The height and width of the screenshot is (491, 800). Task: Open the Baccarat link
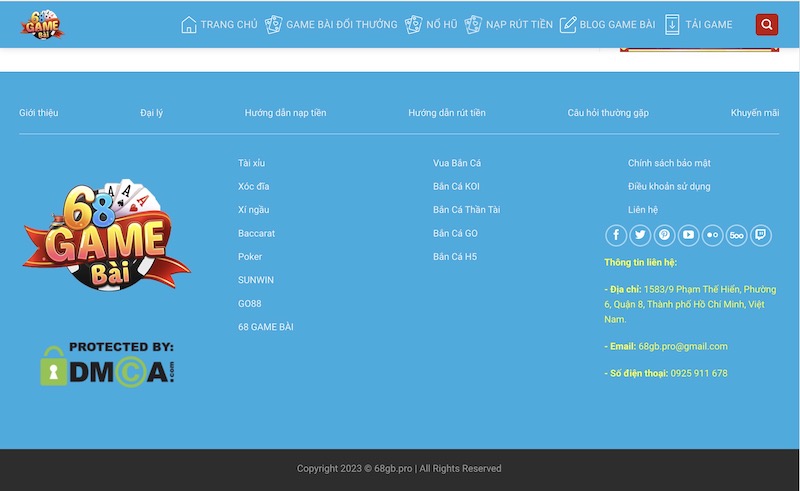[256, 233]
